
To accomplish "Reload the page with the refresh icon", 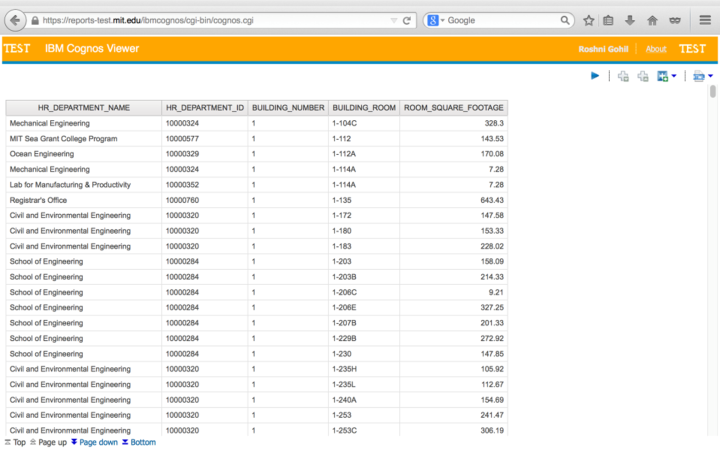I will (407, 20).
